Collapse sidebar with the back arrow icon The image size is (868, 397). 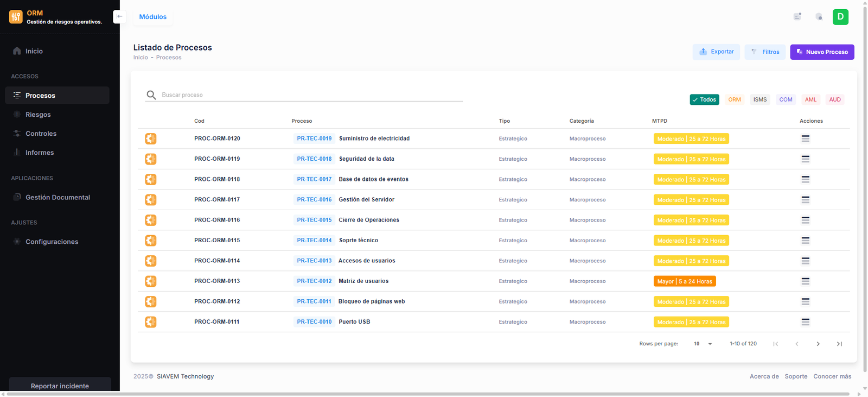(x=119, y=16)
